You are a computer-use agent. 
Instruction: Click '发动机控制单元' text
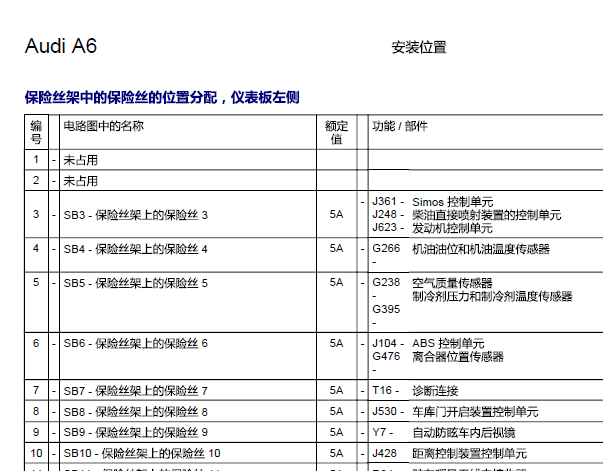pos(452,228)
